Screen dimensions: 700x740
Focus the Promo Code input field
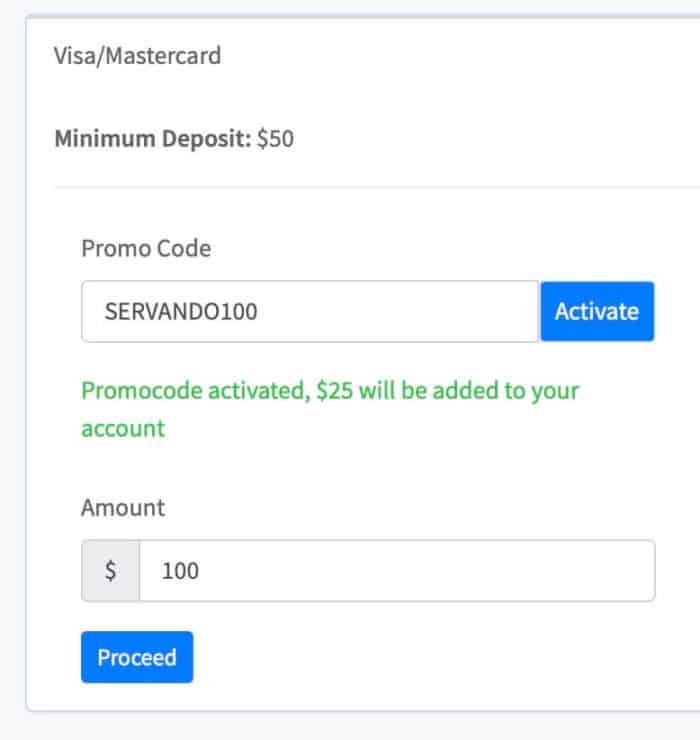pos(310,311)
